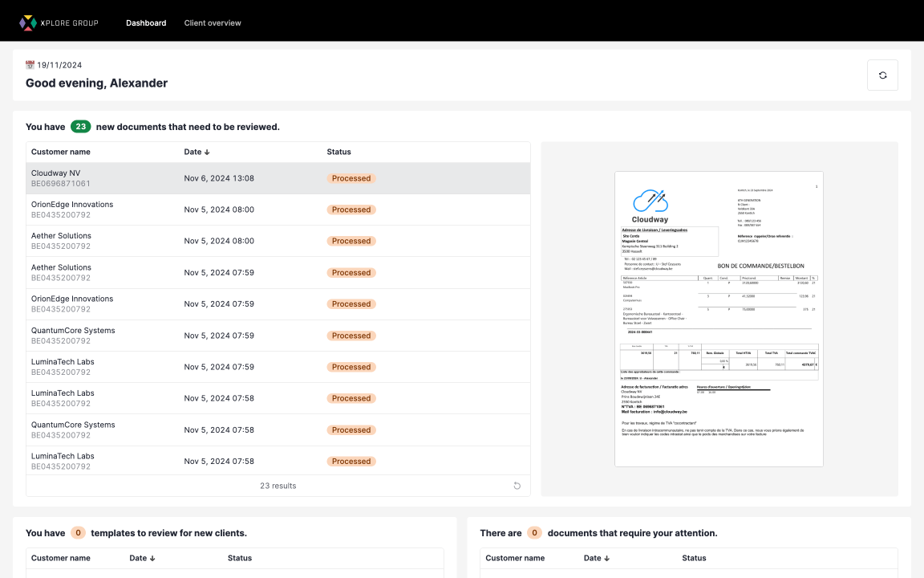Sort templates table by Date column
This screenshot has width=924, height=578.
142,558
